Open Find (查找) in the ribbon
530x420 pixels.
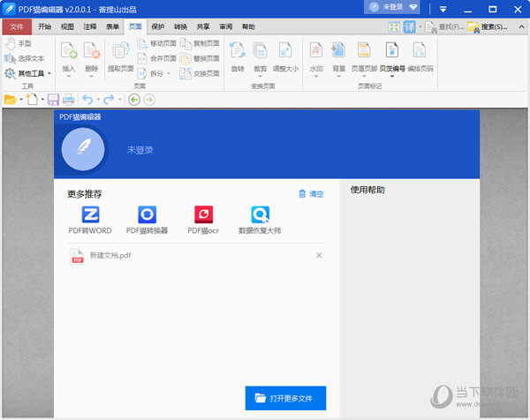[444, 27]
